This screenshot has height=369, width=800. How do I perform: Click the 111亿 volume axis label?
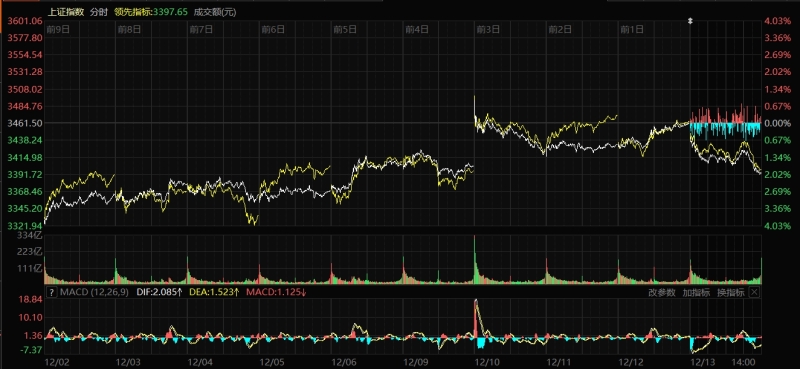[31, 268]
